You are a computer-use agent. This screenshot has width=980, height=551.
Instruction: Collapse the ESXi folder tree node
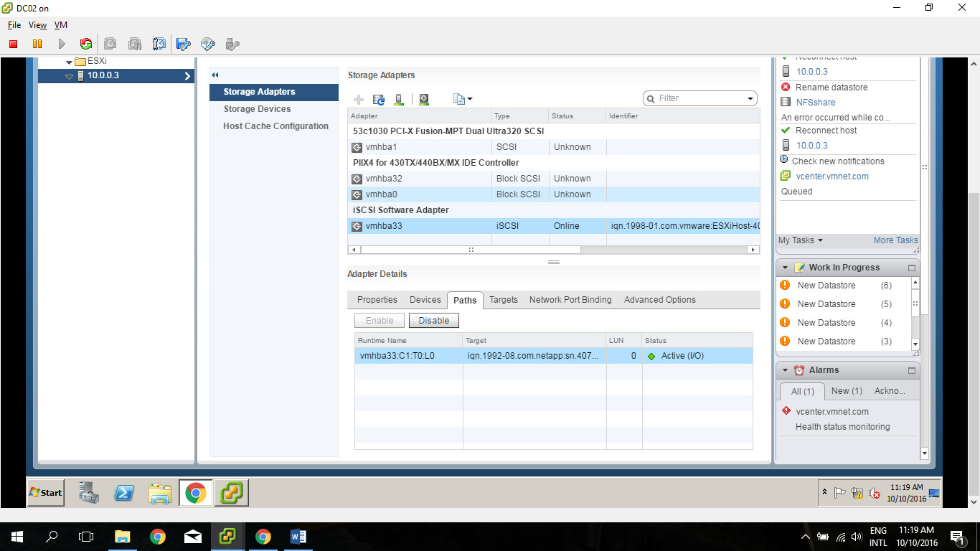[x=70, y=62]
